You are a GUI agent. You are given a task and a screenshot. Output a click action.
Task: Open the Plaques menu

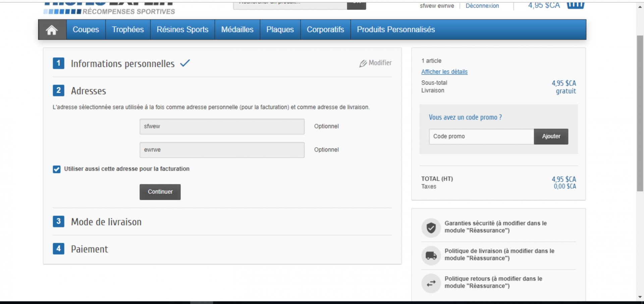280,30
